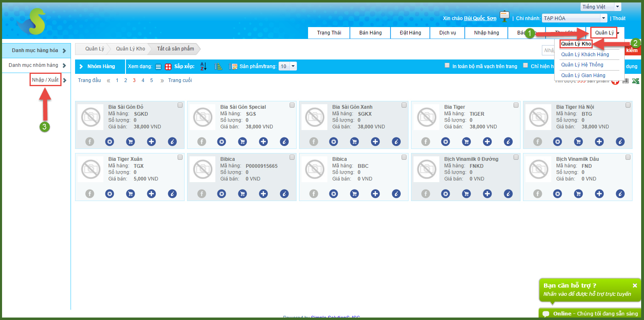Select Quản Lý Kho menu entry

coord(576,44)
